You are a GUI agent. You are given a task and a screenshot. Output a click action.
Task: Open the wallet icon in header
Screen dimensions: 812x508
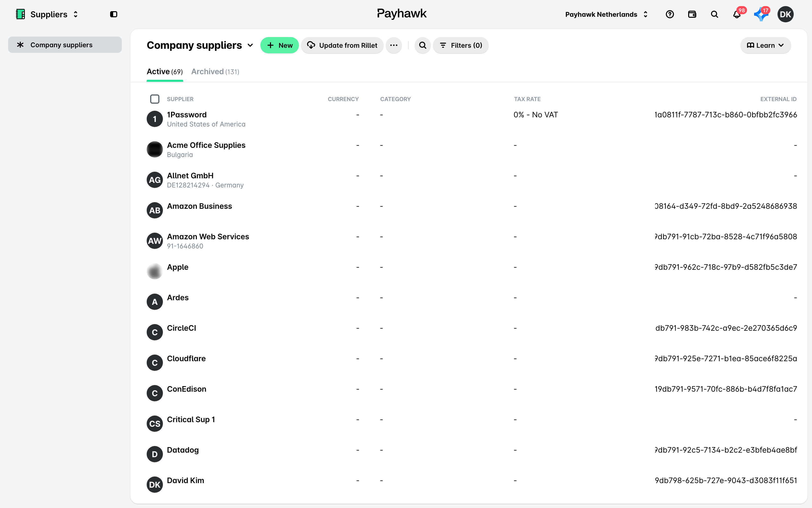(x=692, y=14)
